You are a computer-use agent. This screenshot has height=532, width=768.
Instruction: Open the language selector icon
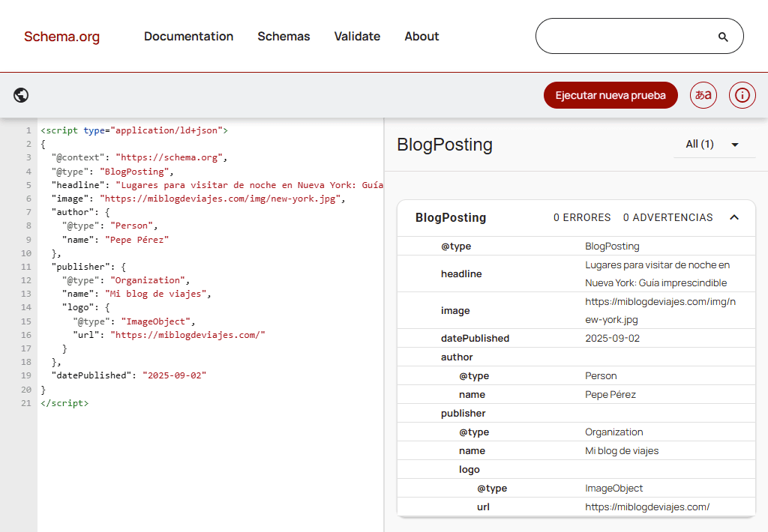[703, 95]
